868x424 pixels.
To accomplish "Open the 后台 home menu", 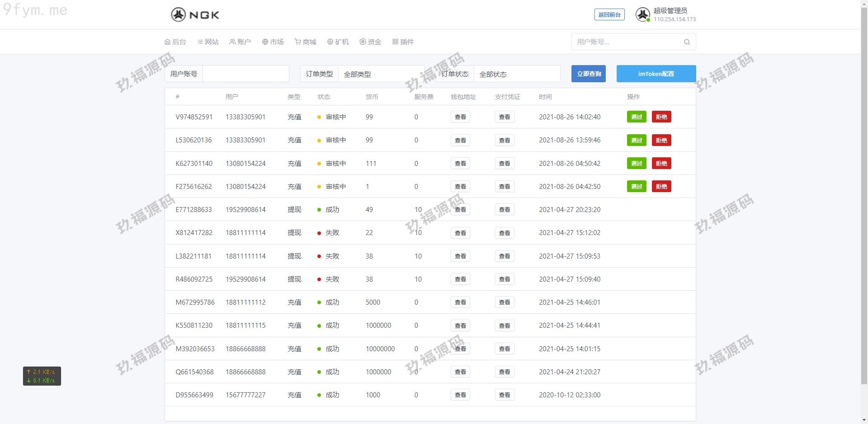I will click(175, 42).
